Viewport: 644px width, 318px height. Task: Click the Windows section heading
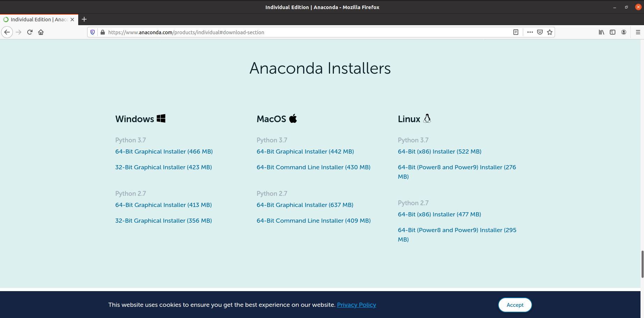pyautogui.click(x=135, y=119)
